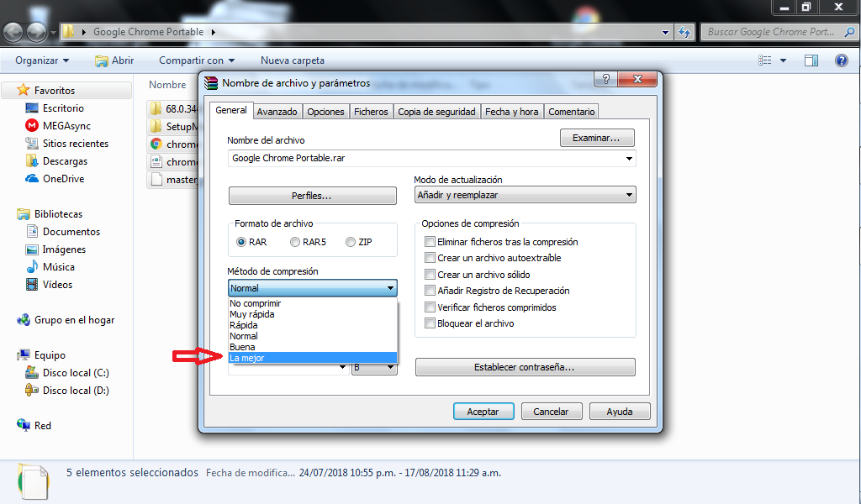Open recent locations dropdown near nav arrows
Viewport: 861px width, 504px height.
[x=53, y=33]
